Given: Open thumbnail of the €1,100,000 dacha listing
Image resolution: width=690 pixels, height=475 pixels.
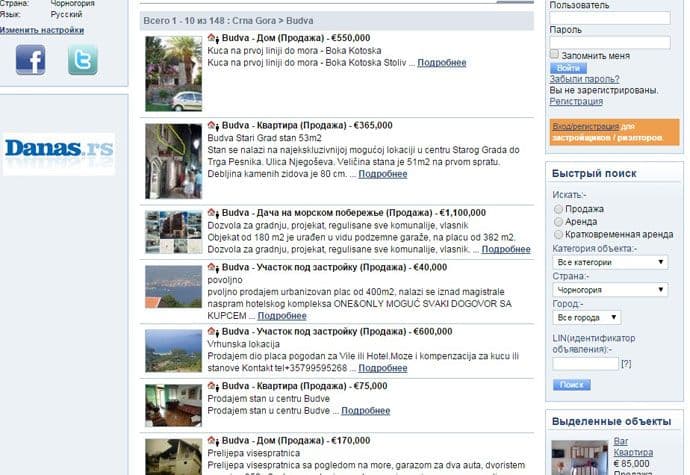Looking at the screenshot, I should (x=174, y=232).
